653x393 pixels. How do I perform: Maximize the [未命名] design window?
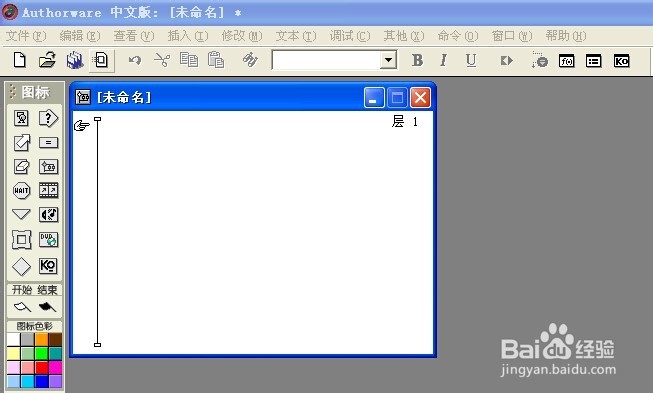click(397, 98)
